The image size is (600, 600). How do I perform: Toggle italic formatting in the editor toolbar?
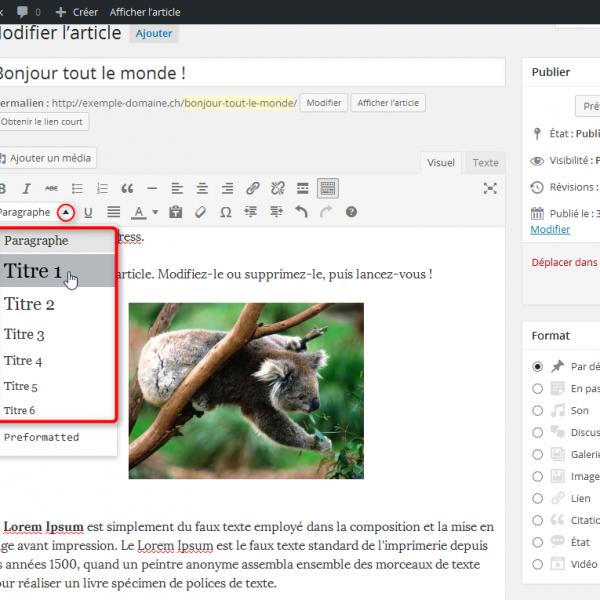[x=26, y=188]
